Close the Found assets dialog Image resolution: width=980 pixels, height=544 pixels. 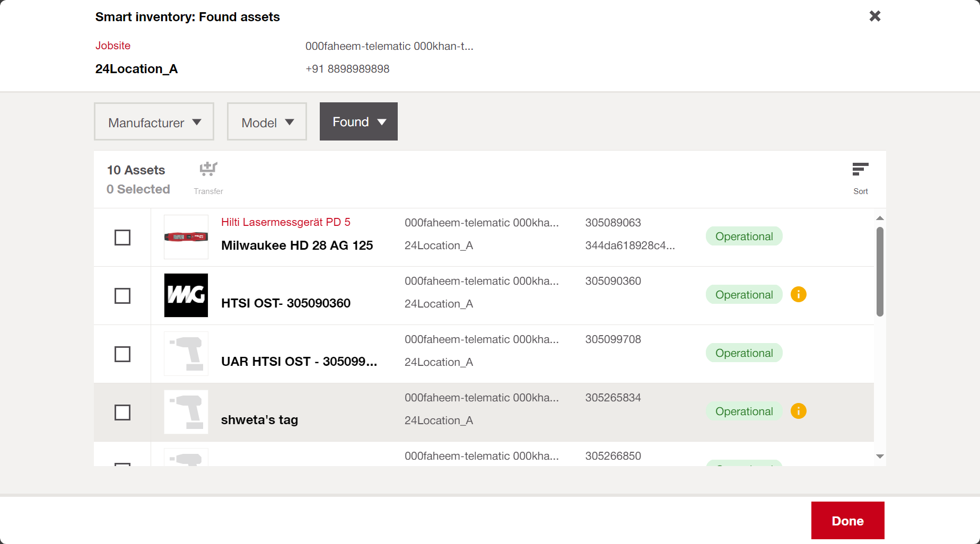pyautogui.click(x=875, y=16)
